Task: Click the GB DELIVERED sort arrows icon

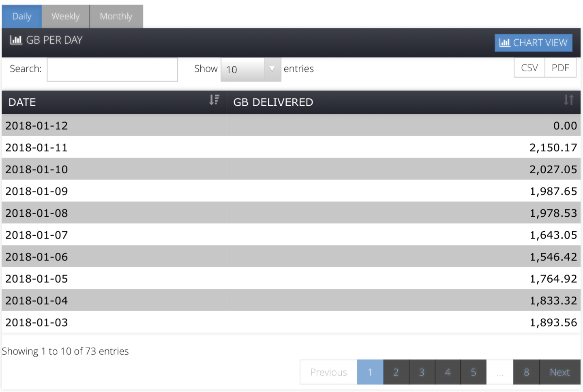Action: (x=569, y=100)
